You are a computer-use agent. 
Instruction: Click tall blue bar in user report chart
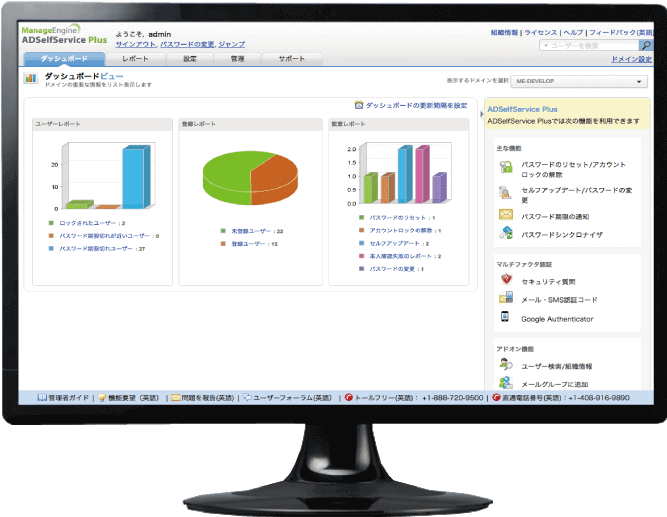(x=134, y=178)
